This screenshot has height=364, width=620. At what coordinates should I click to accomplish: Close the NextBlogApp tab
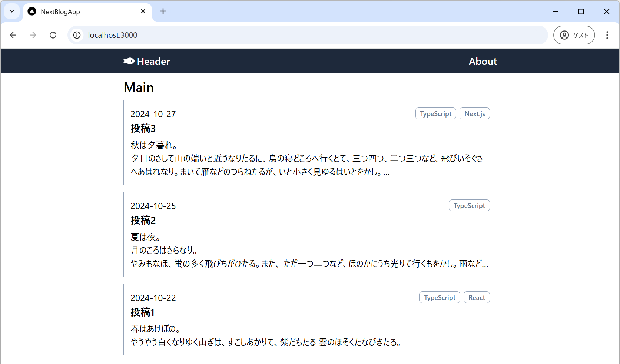(143, 11)
